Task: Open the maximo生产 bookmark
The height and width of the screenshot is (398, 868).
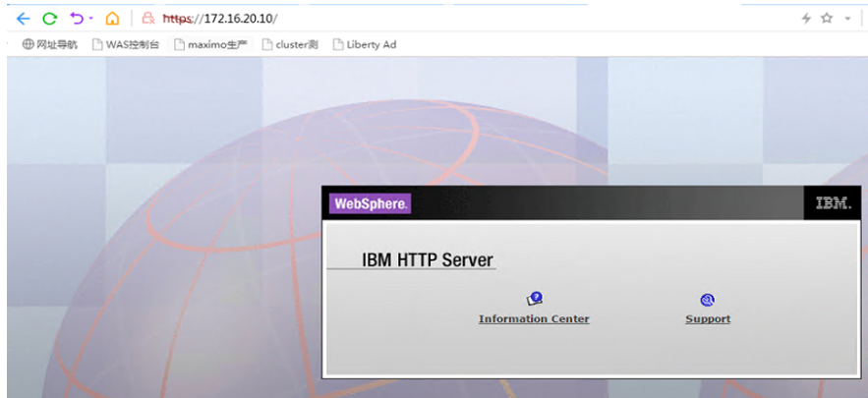Action: [209, 45]
